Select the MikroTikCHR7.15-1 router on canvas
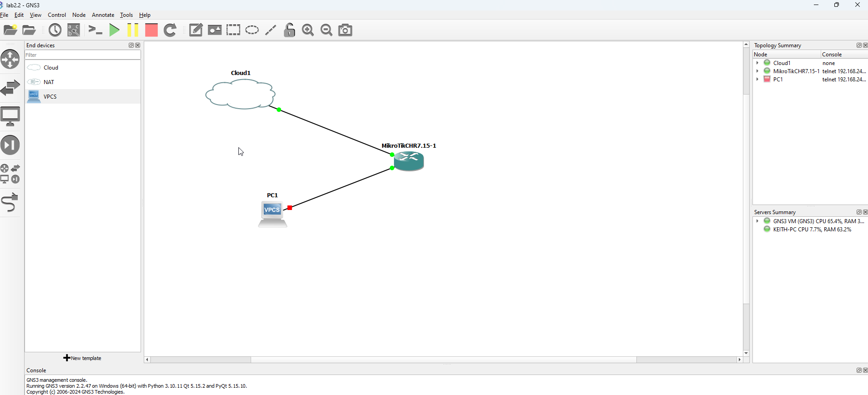 tap(409, 161)
